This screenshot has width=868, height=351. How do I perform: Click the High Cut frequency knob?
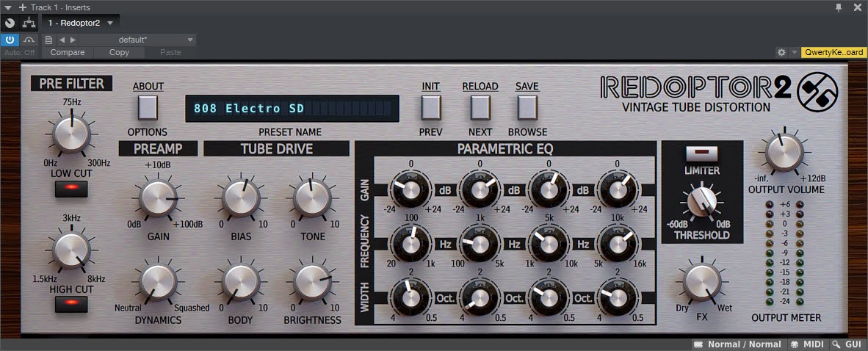pyautogui.click(x=71, y=250)
